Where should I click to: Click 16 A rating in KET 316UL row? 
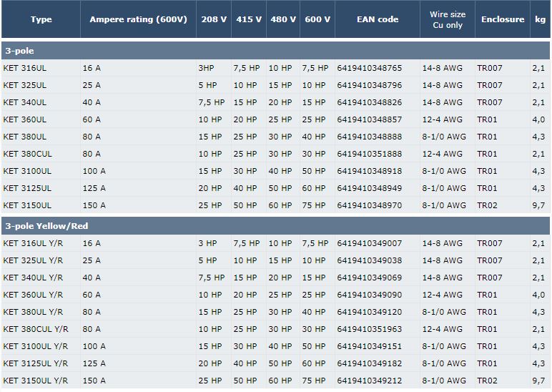coord(92,68)
